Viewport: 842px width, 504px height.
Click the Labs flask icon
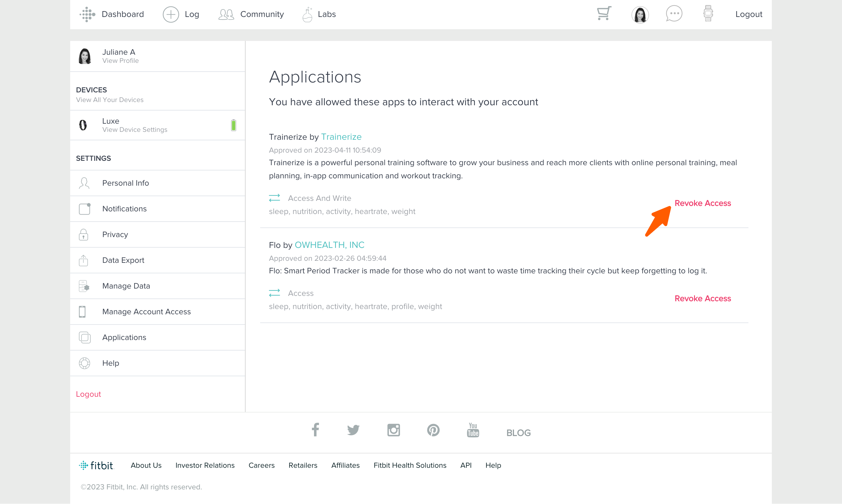click(307, 14)
